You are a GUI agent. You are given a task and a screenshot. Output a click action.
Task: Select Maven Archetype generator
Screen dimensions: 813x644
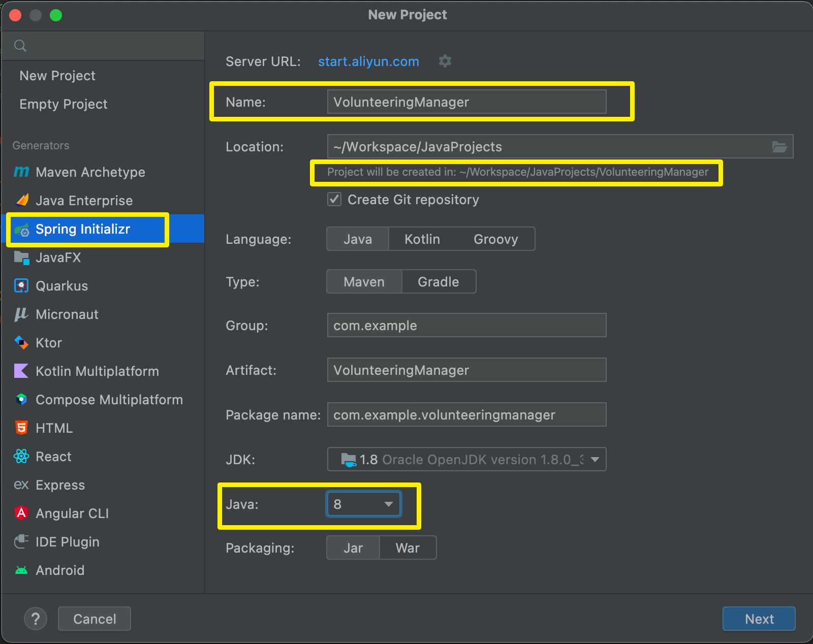click(103, 172)
